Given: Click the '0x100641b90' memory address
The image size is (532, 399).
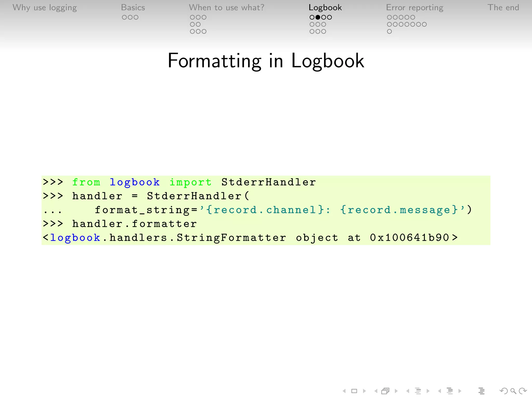Looking at the screenshot, I should point(410,237).
